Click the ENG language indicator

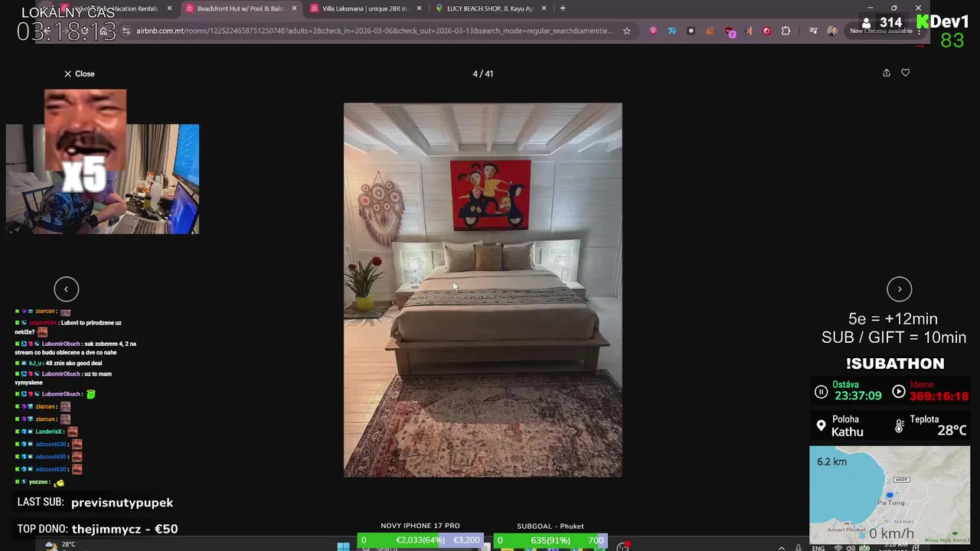pyautogui.click(x=818, y=548)
